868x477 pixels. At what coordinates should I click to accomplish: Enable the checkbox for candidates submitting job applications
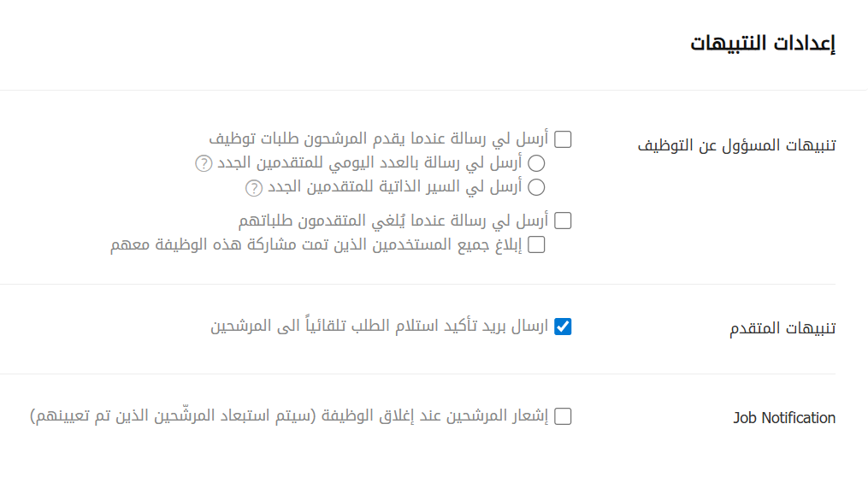[563, 139]
